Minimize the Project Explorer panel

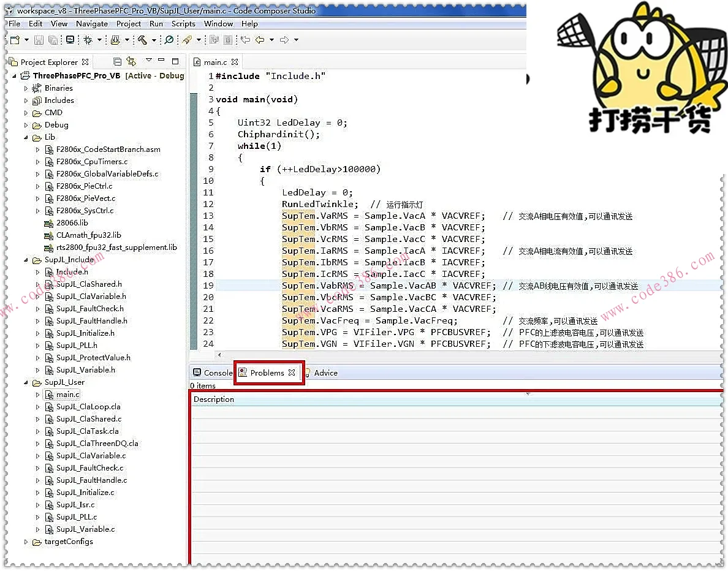click(161, 60)
